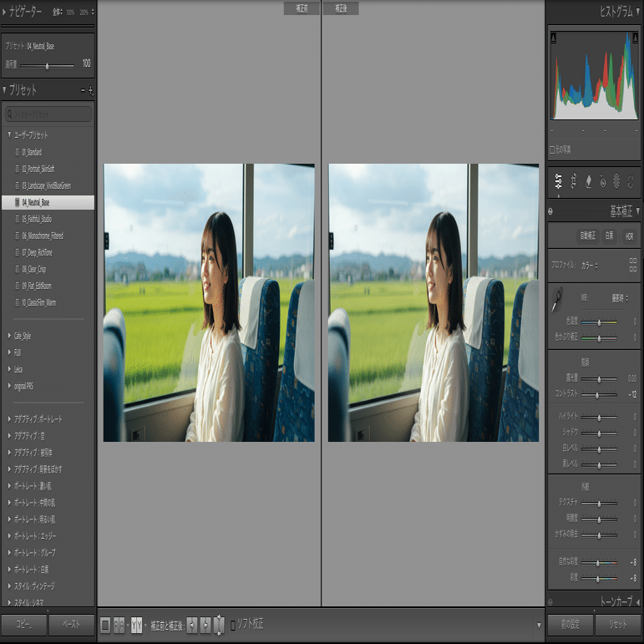This screenshot has height=644, width=644.
Task: Toggle the 基本補正 panel on/off switch
Action: tap(550, 211)
